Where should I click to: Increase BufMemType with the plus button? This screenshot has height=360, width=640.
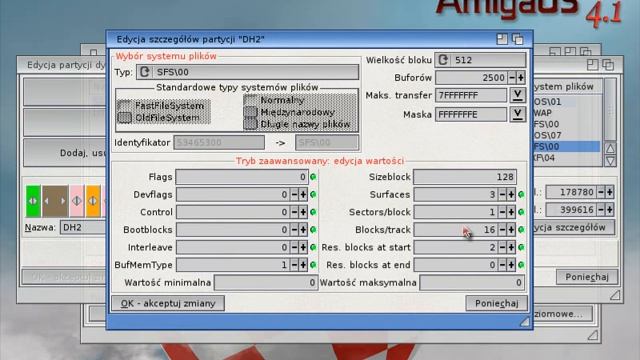tap(303, 264)
